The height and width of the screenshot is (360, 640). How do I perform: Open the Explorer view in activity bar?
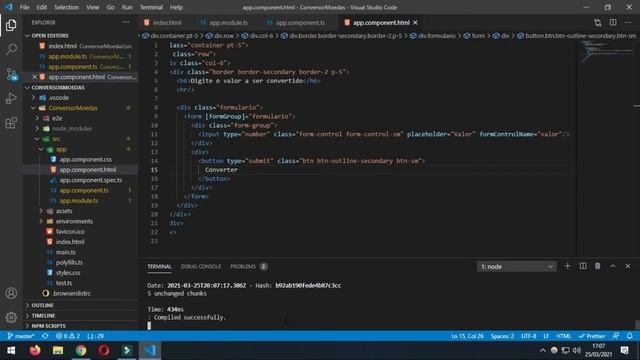point(11,25)
